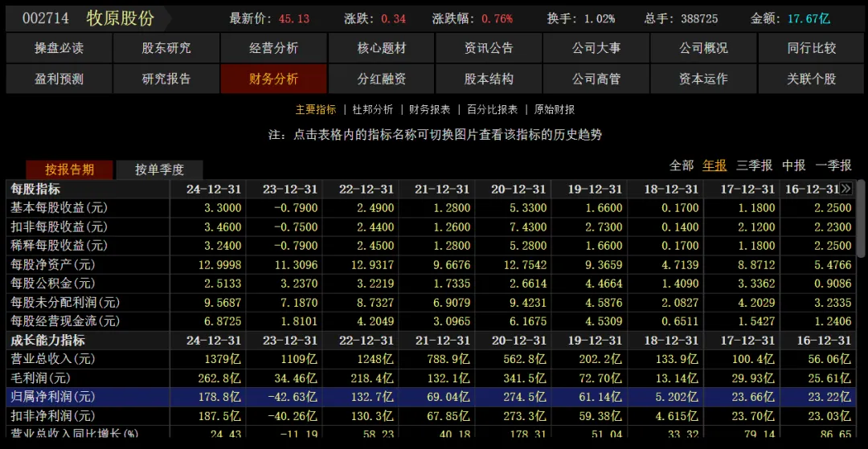Click the latest price value 45.13
868x449 pixels.
click(x=294, y=18)
